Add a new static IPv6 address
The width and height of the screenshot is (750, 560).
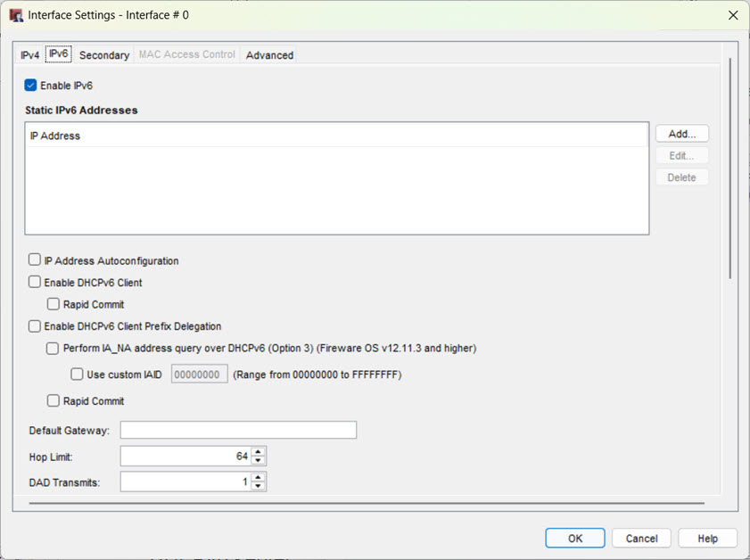[681, 133]
